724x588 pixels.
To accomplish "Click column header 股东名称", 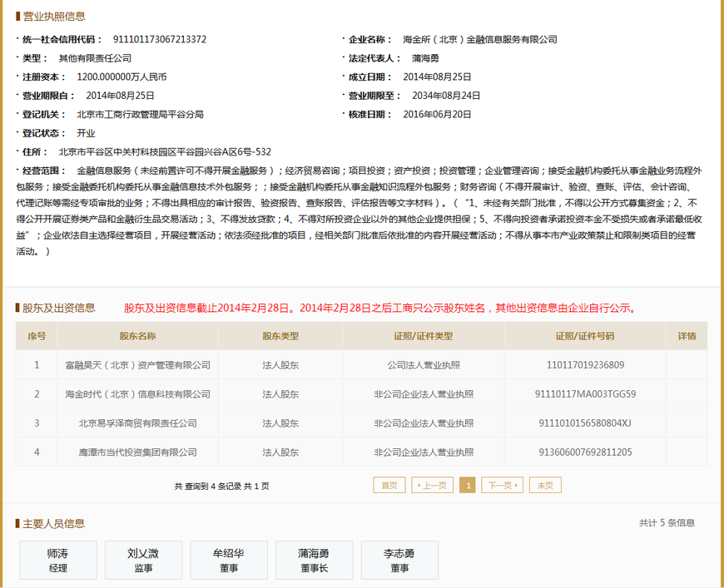I will (x=137, y=336).
